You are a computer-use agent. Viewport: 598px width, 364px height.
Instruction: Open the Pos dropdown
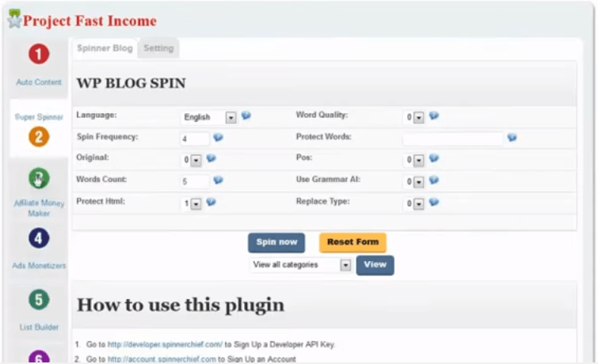tap(414, 160)
